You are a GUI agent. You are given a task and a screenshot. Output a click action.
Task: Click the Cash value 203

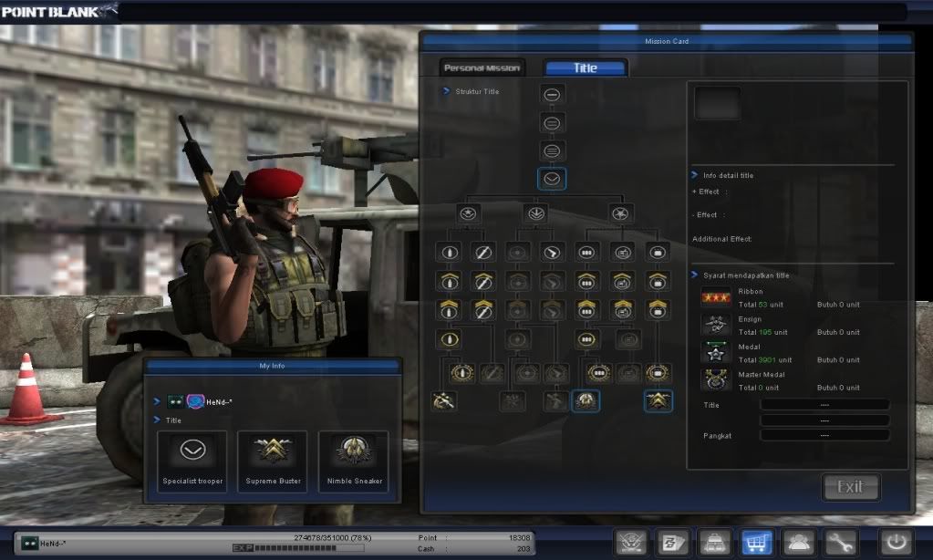524,549
